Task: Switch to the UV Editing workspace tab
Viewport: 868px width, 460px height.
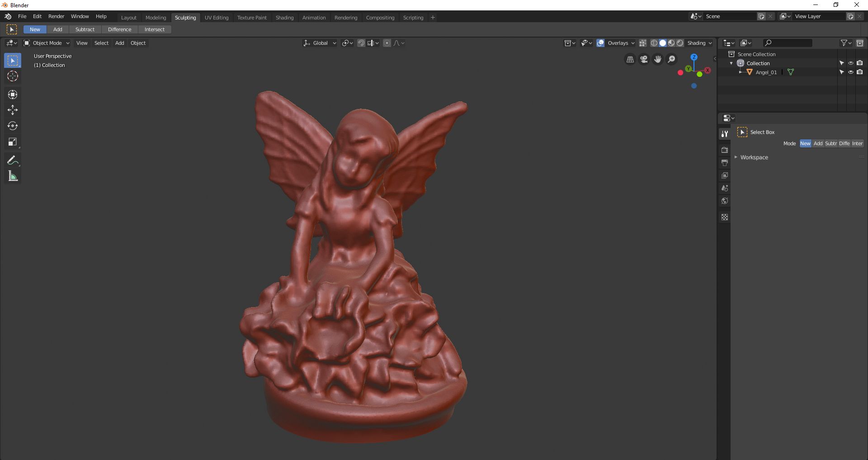Action: point(217,18)
